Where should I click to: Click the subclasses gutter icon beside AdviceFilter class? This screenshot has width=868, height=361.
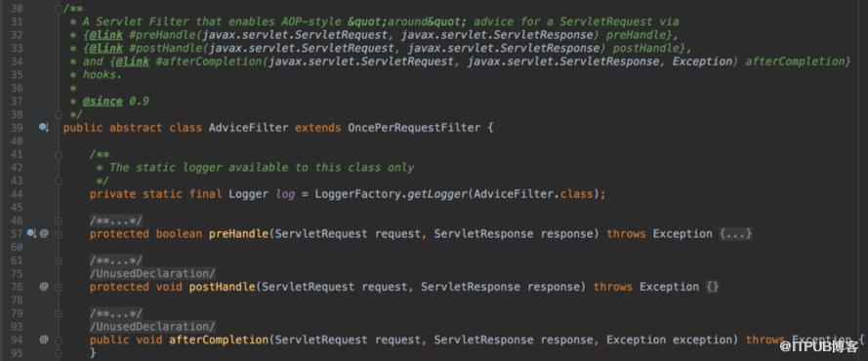(x=43, y=128)
